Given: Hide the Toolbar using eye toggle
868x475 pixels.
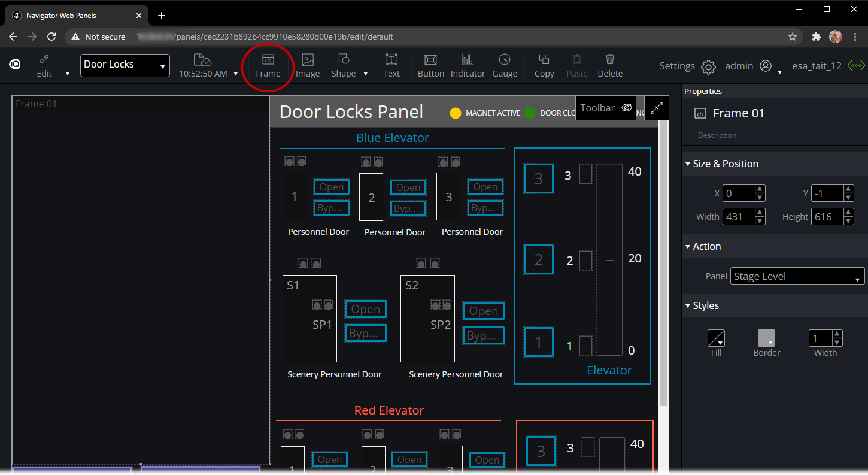Looking at the screenshot, I should 627,108.
